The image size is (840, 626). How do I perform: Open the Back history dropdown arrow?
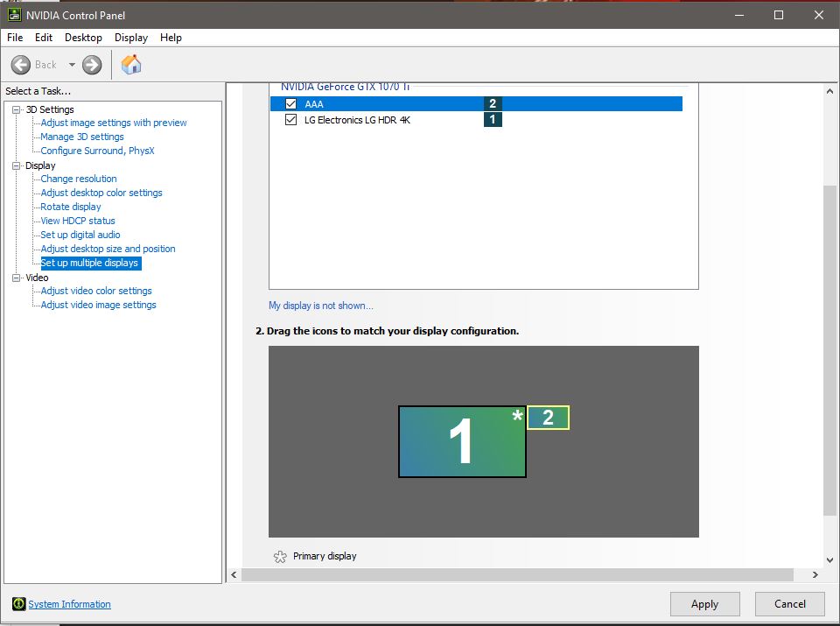click(72, 65)
